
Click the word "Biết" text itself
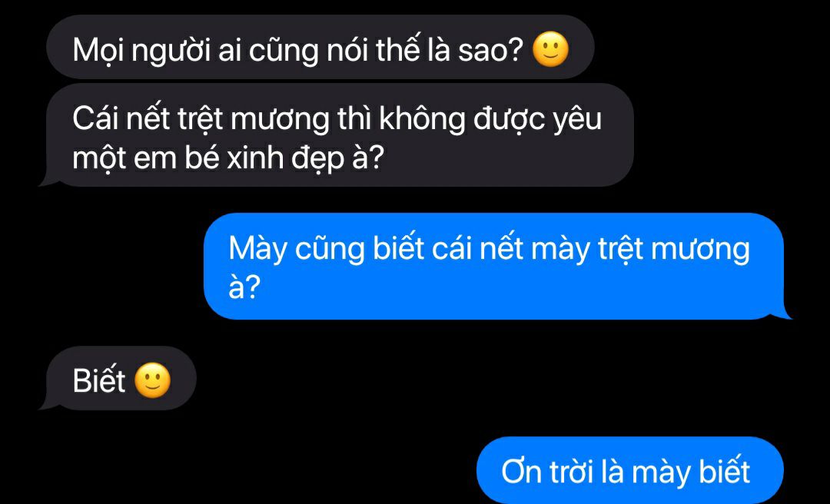tap(99, 380)
